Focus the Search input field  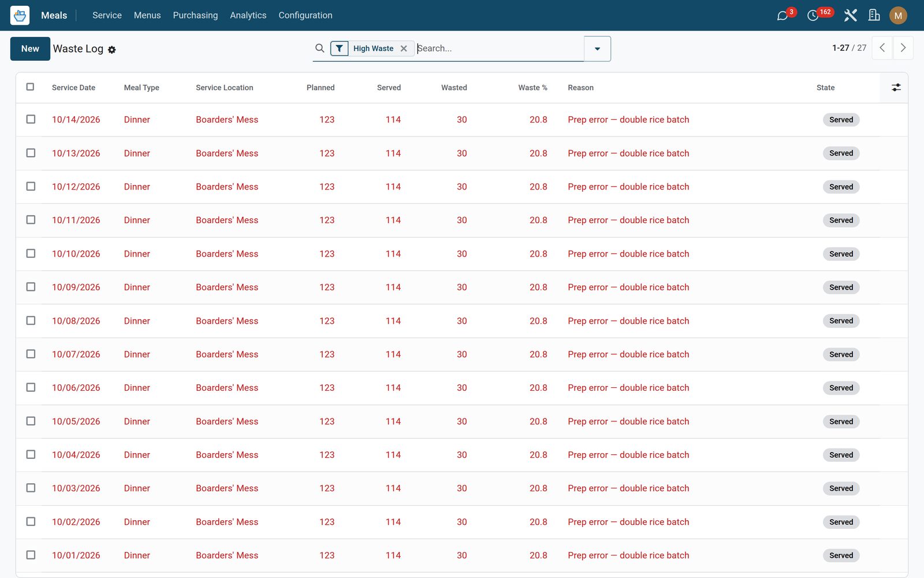(x=499, y=49)
